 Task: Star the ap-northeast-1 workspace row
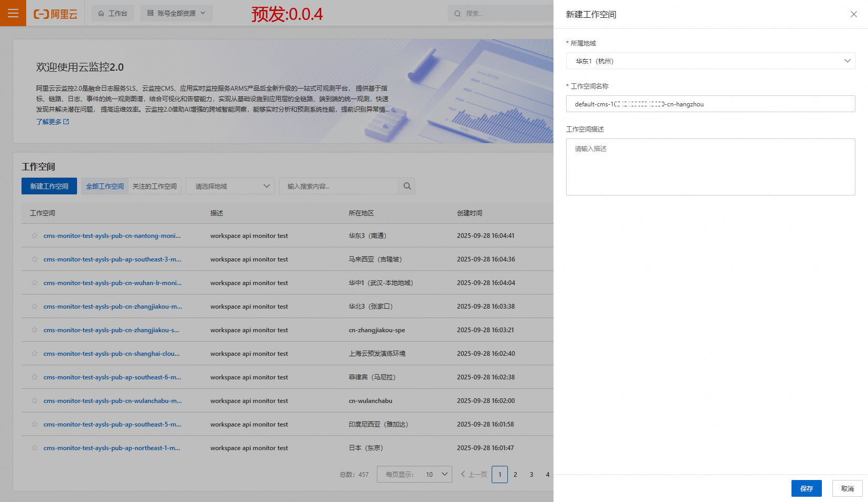(x=35, y=448)
